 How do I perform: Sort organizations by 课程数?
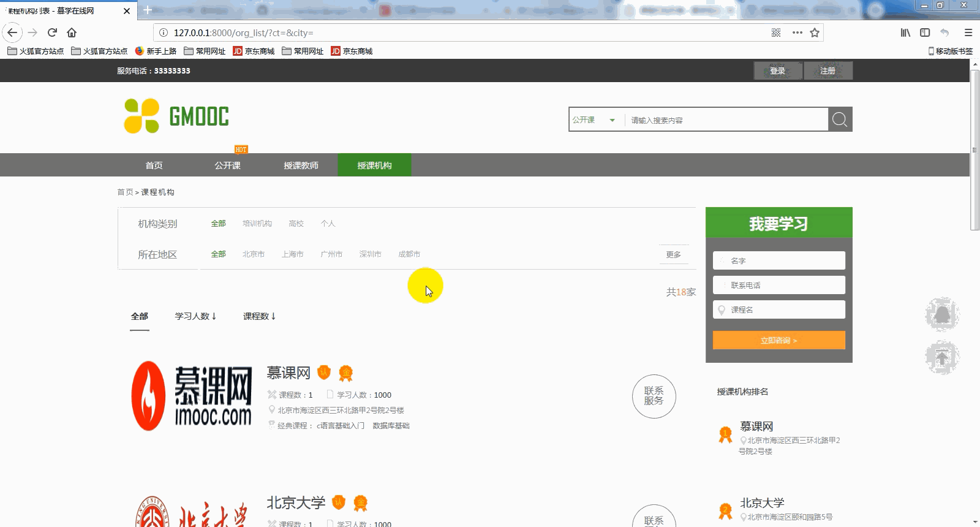pyautogui.click(x=259, y=316)
